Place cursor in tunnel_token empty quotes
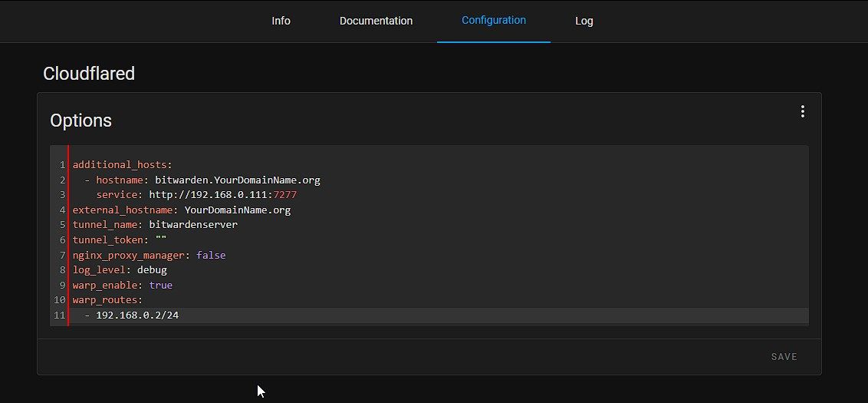868x403 pixels. (161, 240)
